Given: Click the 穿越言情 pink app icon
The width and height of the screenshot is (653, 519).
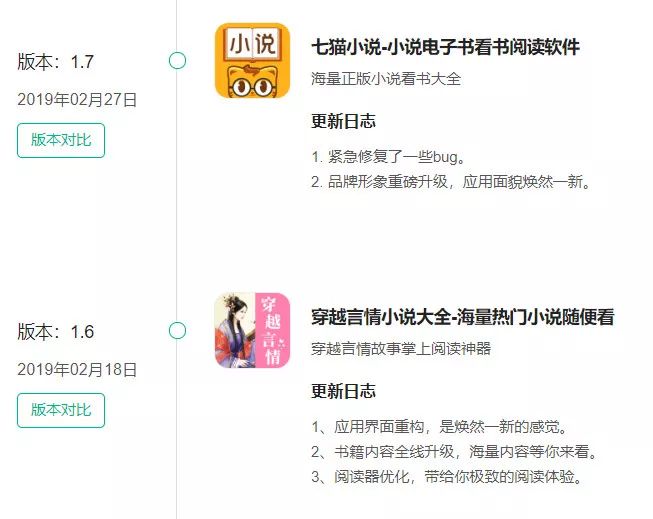Looking at the screenshot, I should [252, 330].
